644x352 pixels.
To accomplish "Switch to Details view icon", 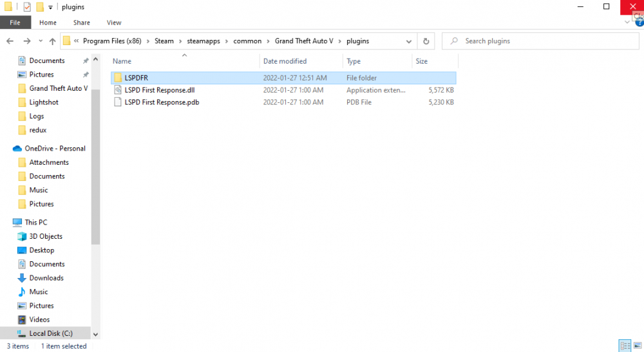I will (x=625, y=346).
